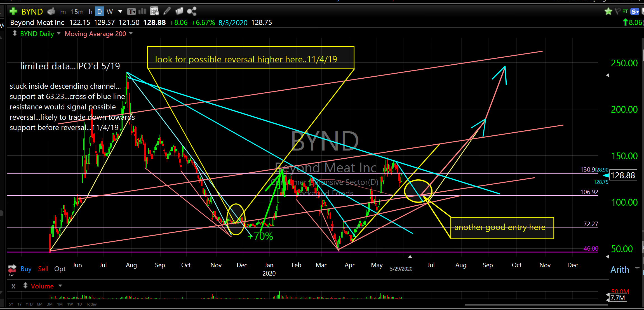This screenshot has width=644, height=310.
Task: Click the red Sell button
Action: pos(43,269)
